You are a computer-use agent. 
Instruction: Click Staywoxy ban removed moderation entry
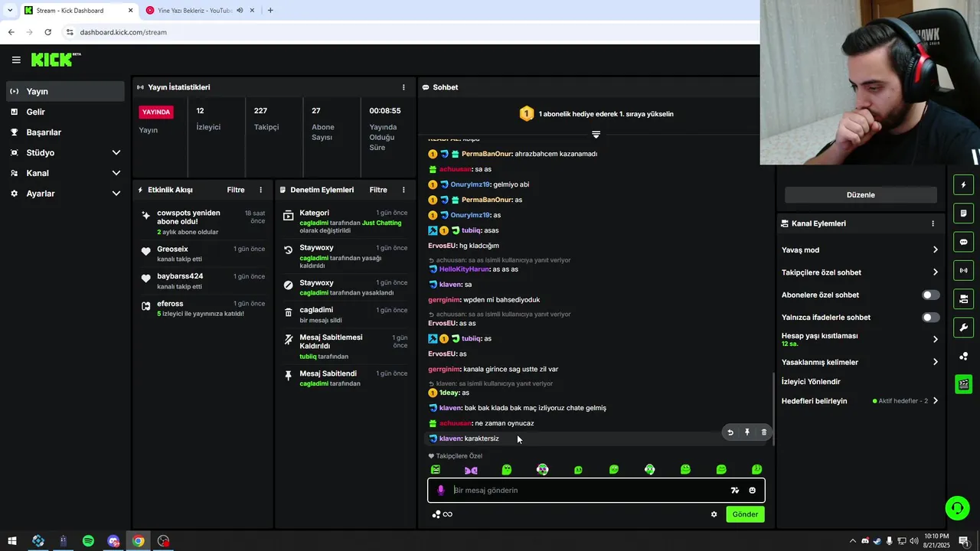tap(345, 257)
